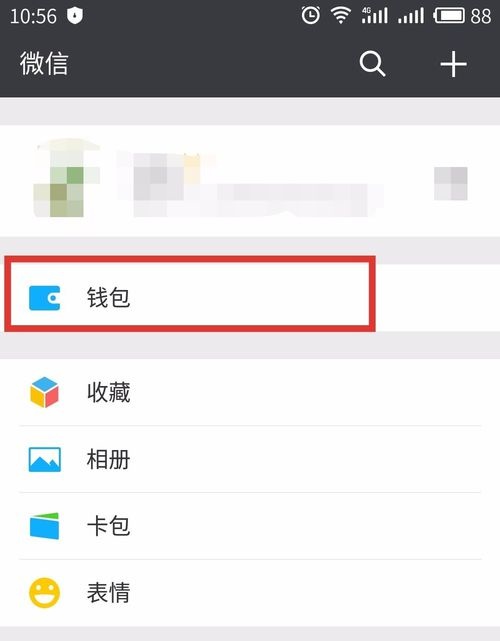Tap the battery indicator icon
Image resolution: width=500 pixels, height=641 pixels.
pos(449,16)
